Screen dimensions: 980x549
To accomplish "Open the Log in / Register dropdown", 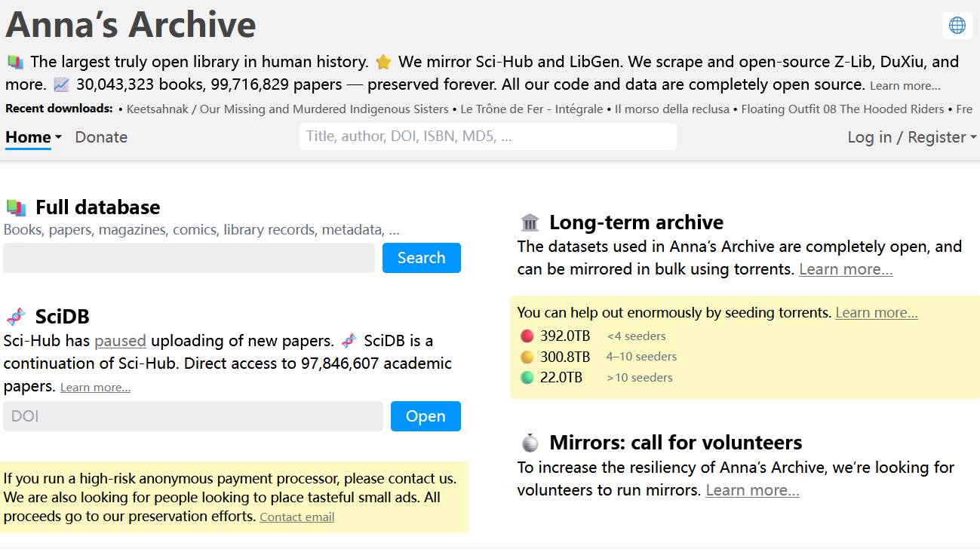I will point(911,137).
